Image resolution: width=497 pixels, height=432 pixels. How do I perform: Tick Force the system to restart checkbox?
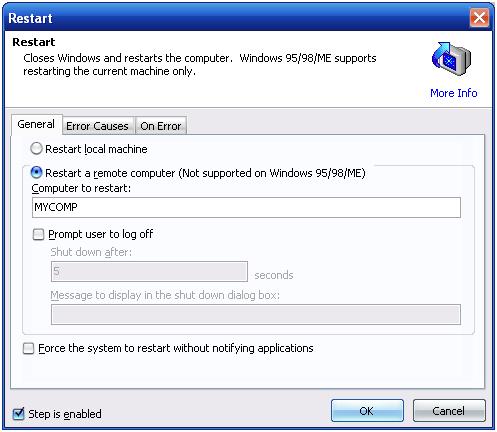(28, 349)
